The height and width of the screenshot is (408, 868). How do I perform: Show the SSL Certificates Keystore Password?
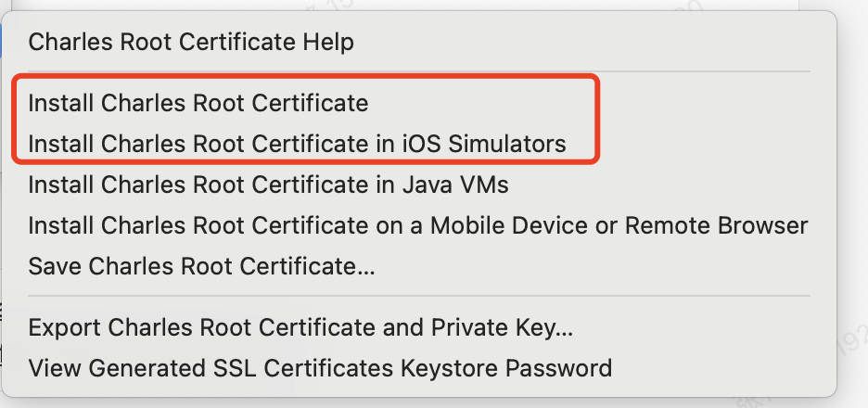coord(320,368)
